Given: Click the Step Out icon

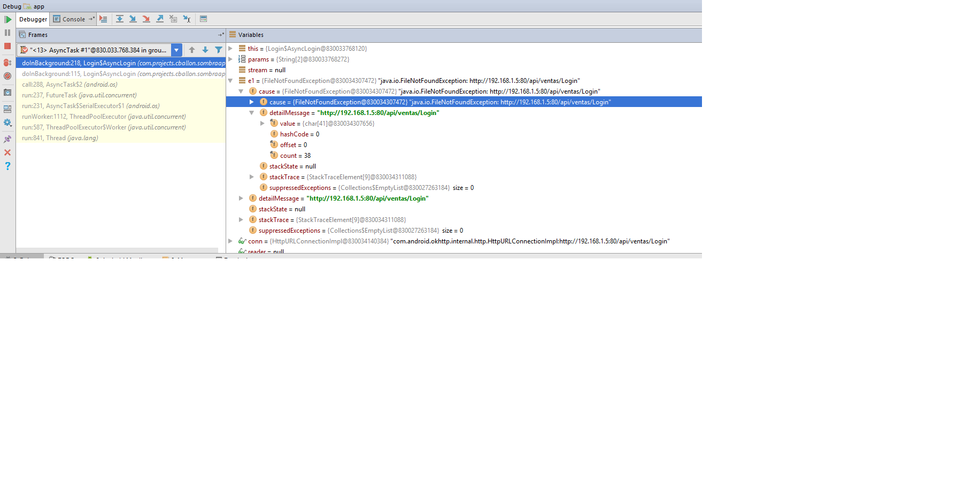Looking at the screenshot, I should 160,19.
